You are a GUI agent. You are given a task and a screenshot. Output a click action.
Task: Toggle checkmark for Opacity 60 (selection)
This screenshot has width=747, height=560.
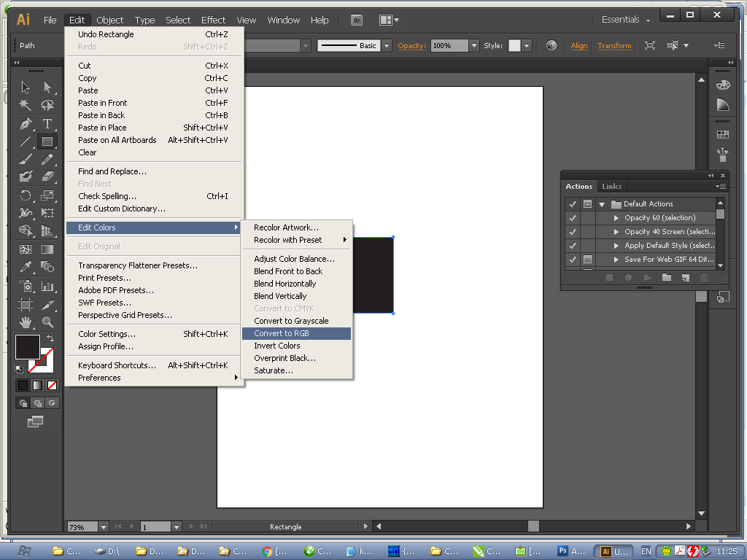573,217
